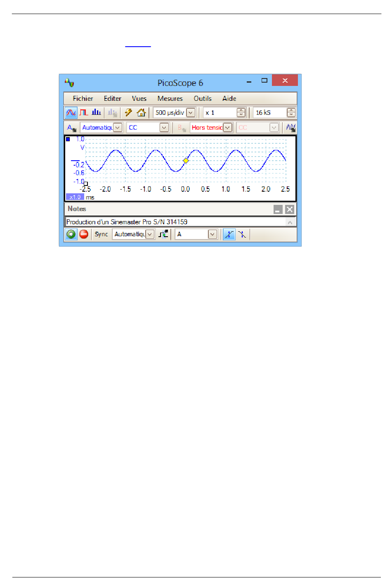Click the 0.0 time axis label
The height and width of the screenshot is (582, 392).
(186, 189)
